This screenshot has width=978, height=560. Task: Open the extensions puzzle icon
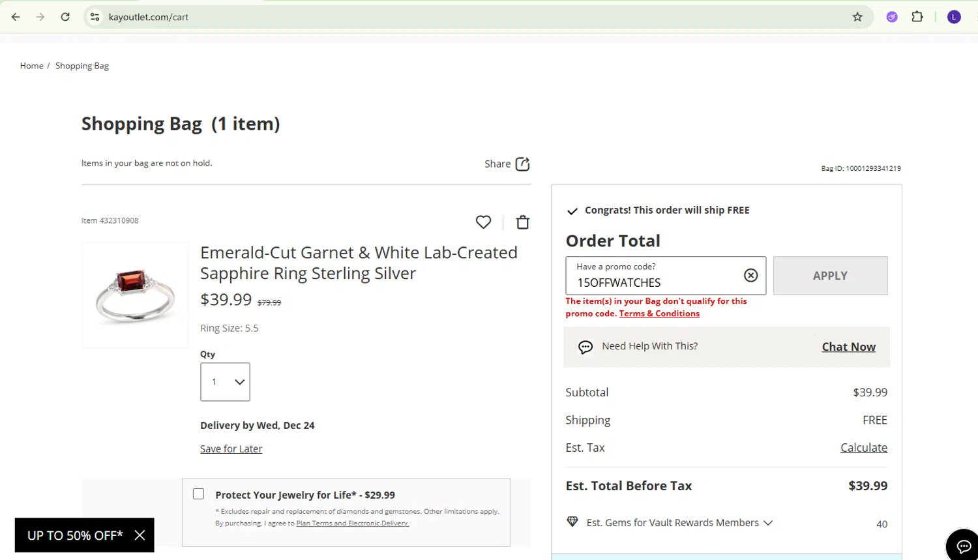(917, 17)
